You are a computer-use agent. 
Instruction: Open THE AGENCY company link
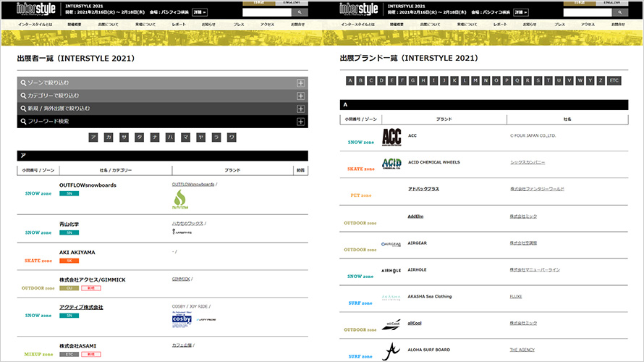click(x=522, y=350)
